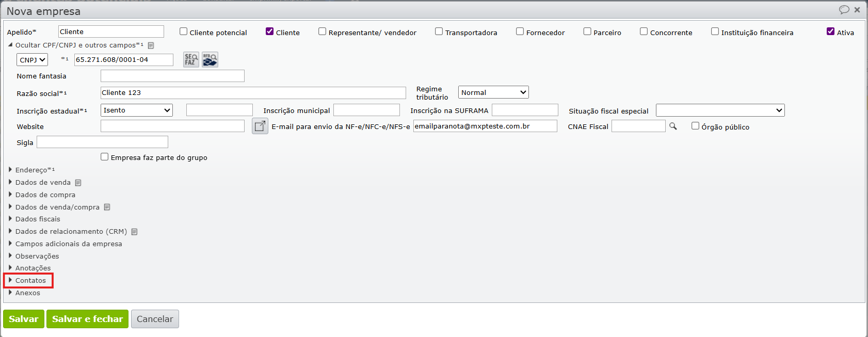Click note icon beside Ocultar CPF/CNPJ
868x337 pixels.
(x=151, y=45)
